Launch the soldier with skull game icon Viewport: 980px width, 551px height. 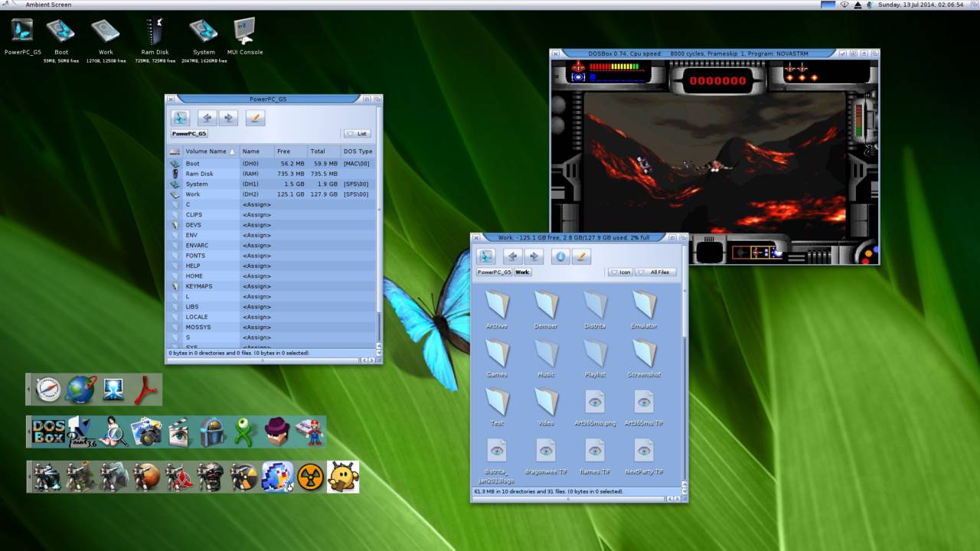pyautogui.click(x=211, y=477)
